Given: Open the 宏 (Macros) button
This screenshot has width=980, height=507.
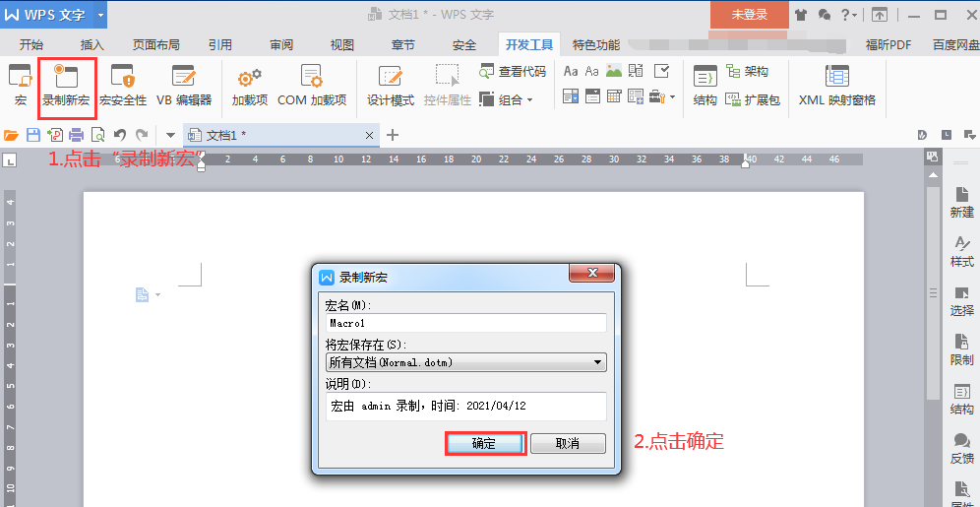Looking at the screenshot, I should pyautogui.click(x=20, y=86).
